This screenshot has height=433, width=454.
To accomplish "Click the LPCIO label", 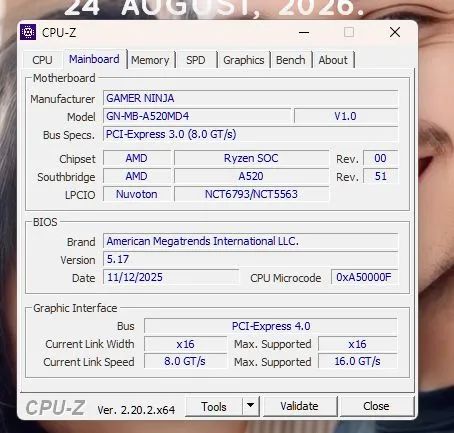I will click(80, 195).
